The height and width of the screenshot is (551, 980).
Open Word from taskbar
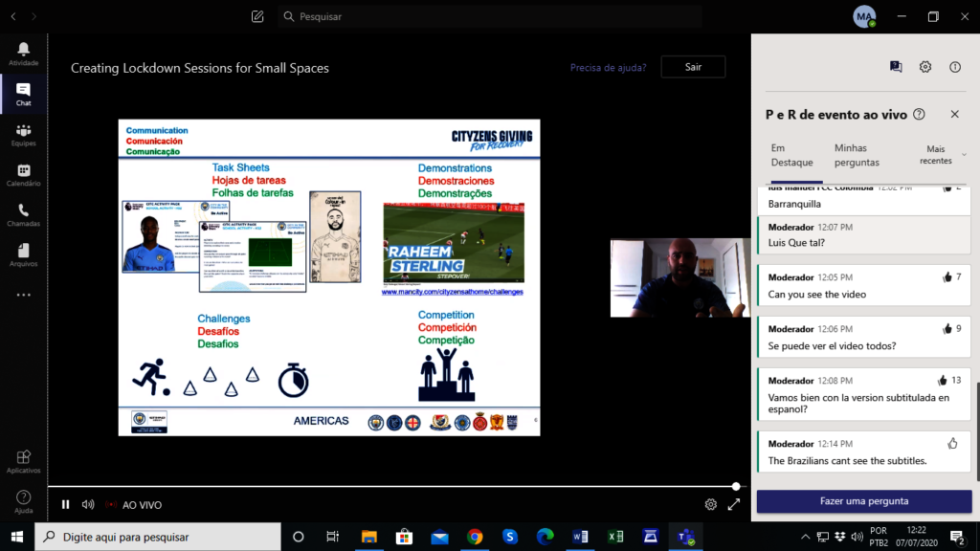click(580, 537)
